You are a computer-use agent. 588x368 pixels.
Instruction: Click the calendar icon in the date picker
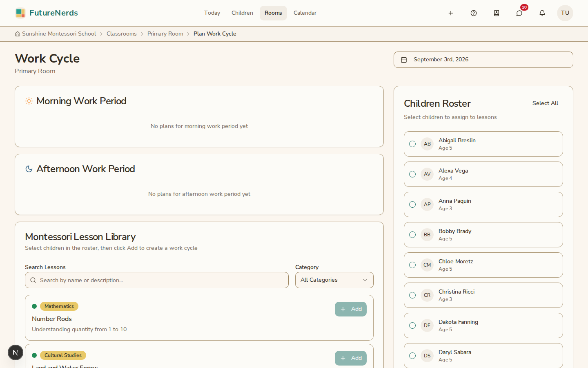tap(404, 60)
